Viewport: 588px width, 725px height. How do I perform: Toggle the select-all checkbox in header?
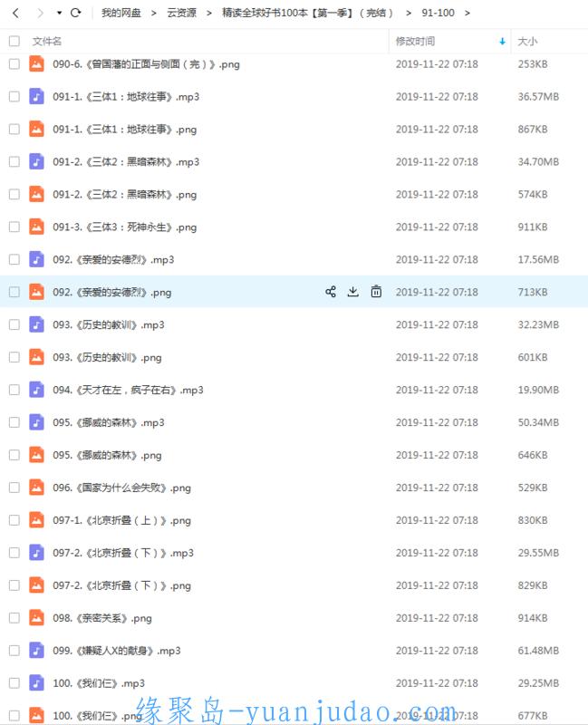pyautogui.click(x=14, y=41)
